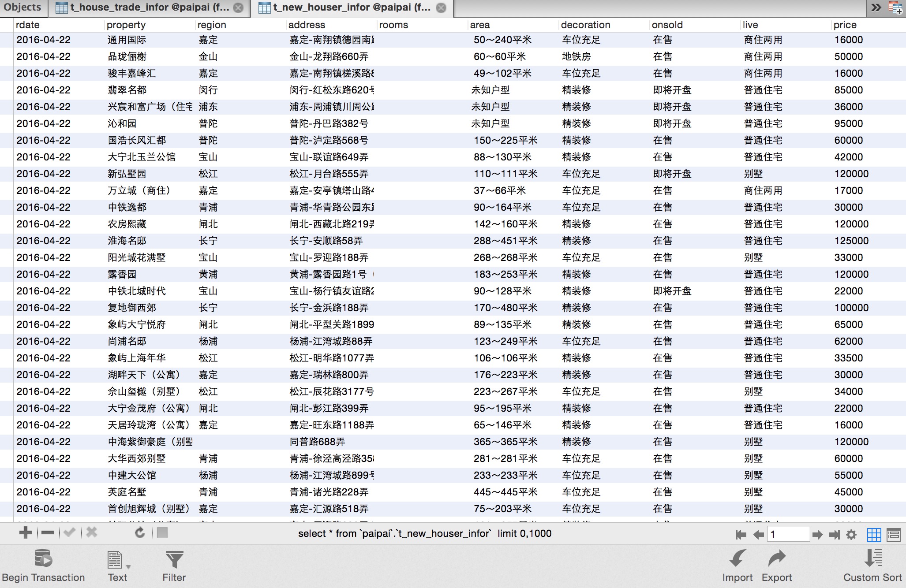Click area cell 150~225平米
Viewport: 906px width, 588px height.
tap(505, 140)
